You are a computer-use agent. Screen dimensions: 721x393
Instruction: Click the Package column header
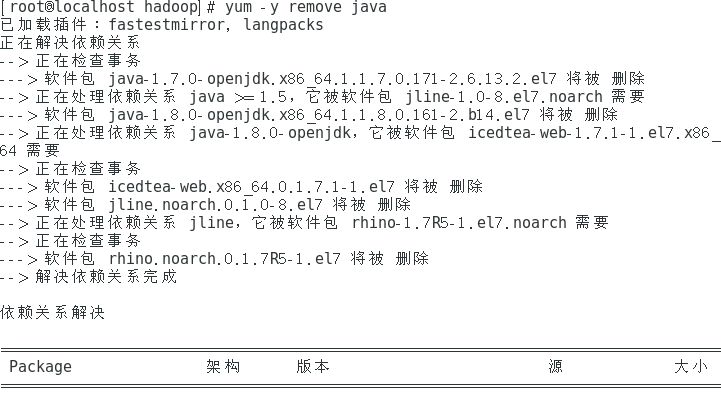coord(40,366)
